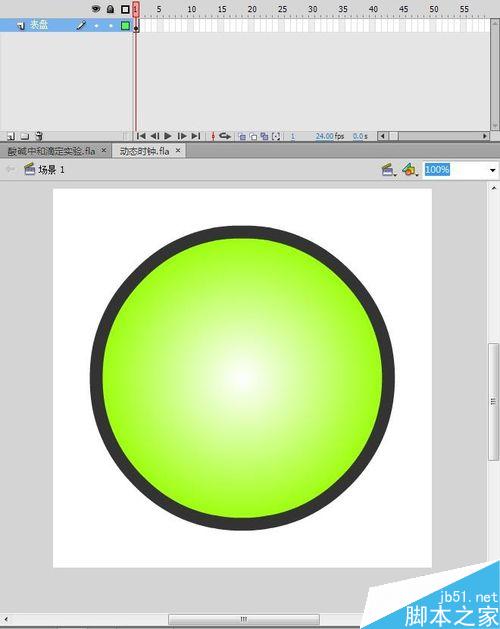Add a new layer folder

pos(25,136)
